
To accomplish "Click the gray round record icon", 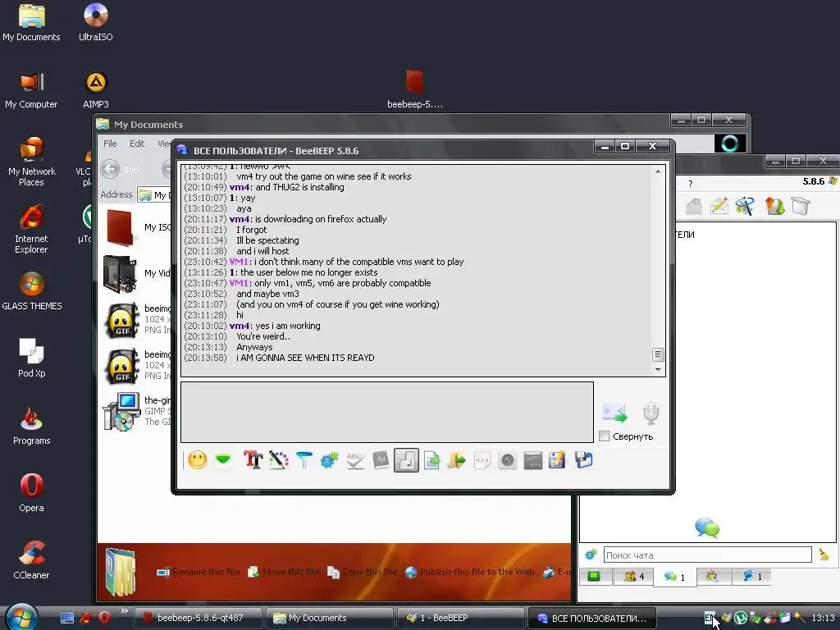I will pos(507,460).
